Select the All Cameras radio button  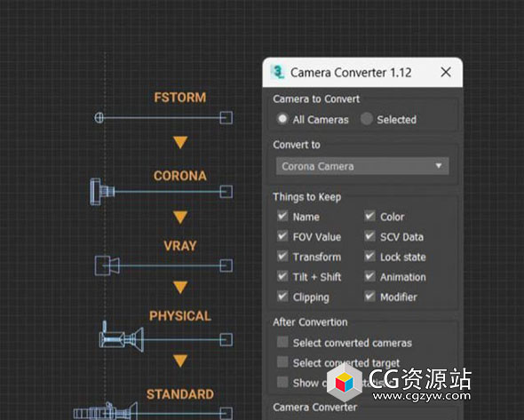(282, 119)
